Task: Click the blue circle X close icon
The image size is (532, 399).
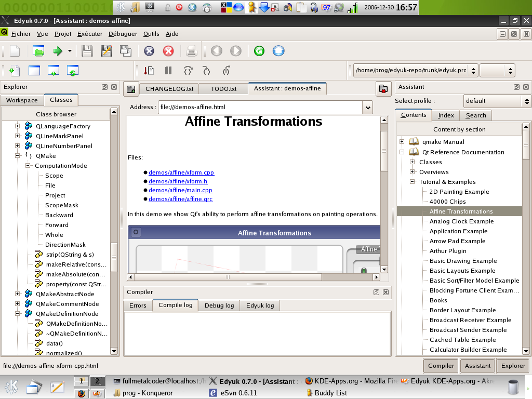Action: (x=149, y=51)
